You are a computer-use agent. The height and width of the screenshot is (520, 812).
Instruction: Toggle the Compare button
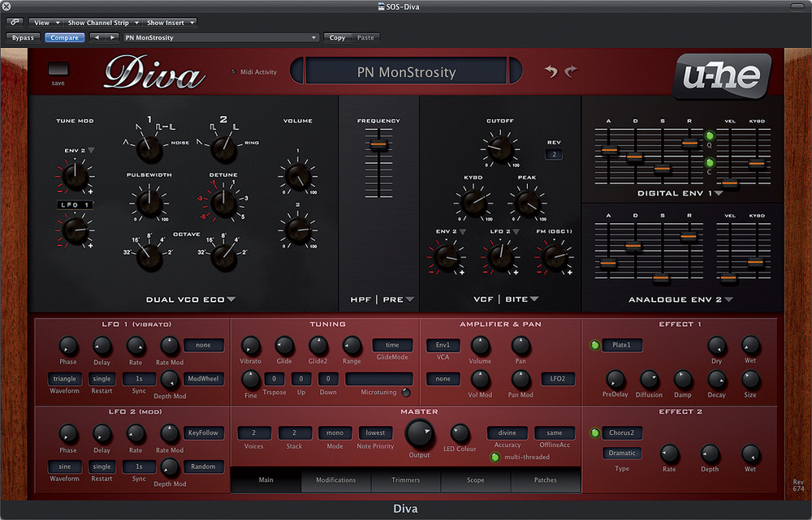(65, 37)
